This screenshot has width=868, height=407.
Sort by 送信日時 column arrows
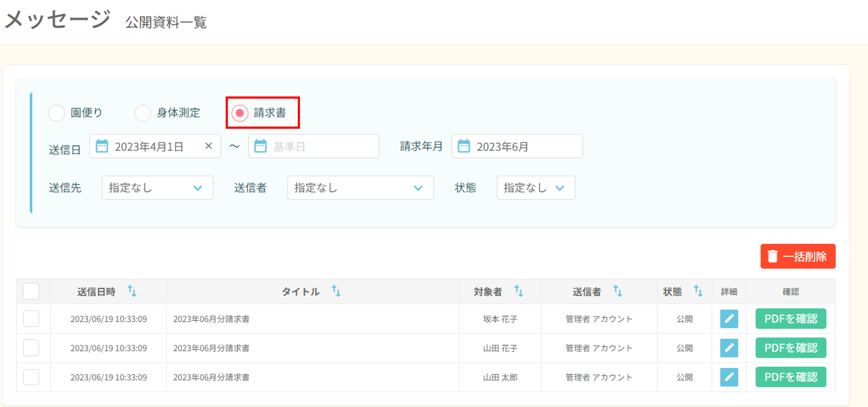click(132, 291)
